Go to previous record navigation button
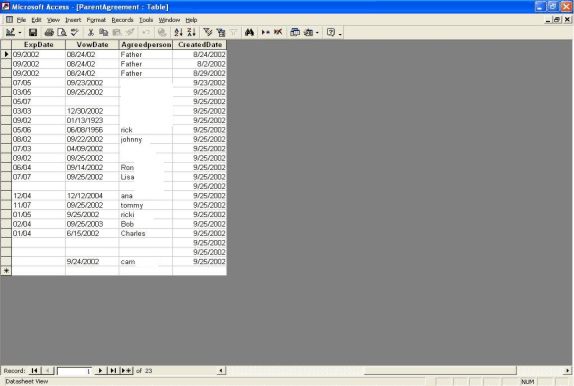This screenshot has height=386, width=574. [48, 371]
